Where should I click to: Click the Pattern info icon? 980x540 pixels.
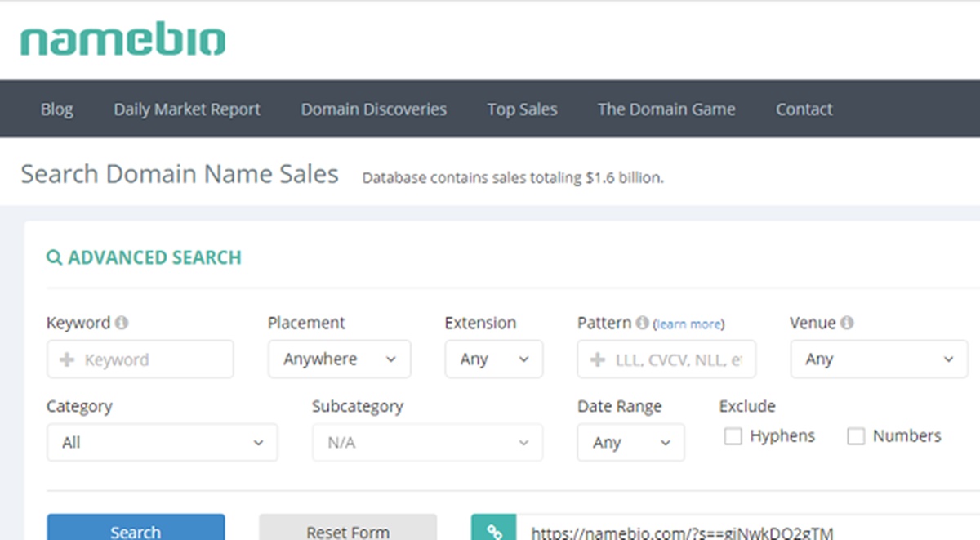coord(642,323)
